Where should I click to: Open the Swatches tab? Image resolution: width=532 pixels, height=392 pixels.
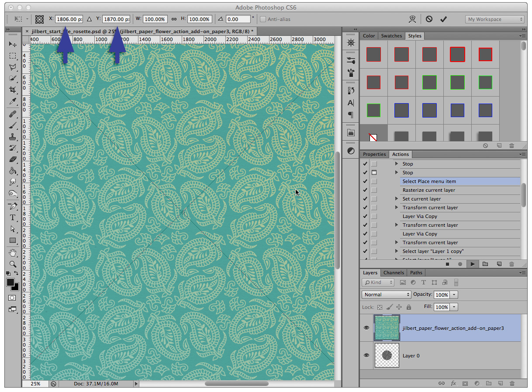click(x=391, y=36)
